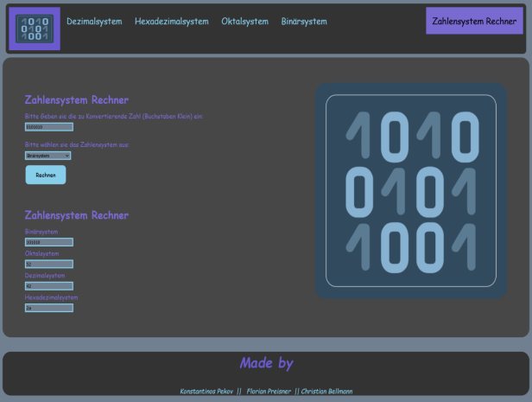Screen dimensions: 532x402
Task: Click the Dezimalsystem result field
Action: tap(49, 285)
